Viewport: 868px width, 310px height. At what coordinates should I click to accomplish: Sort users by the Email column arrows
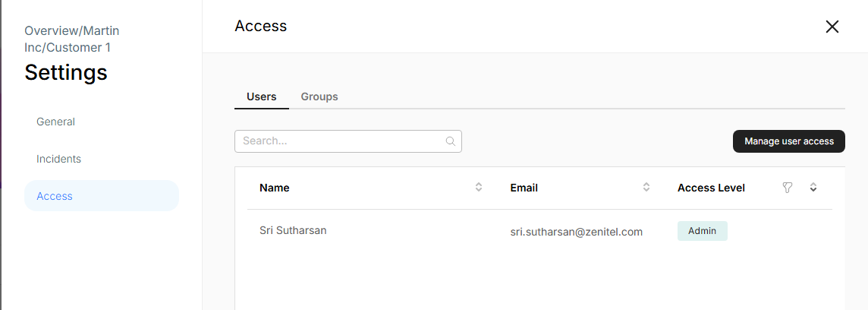pyautogui.click(x=646, y=188)
